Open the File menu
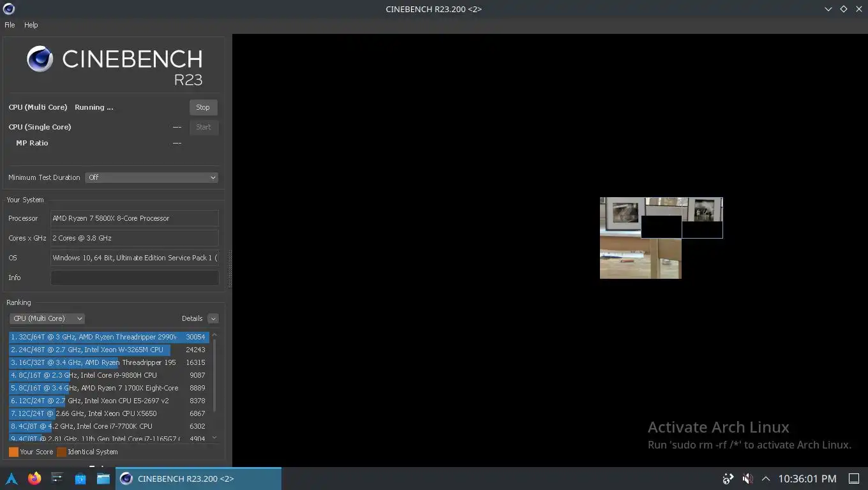The width and height of the screenshot is (868, 490). [10, 25]
